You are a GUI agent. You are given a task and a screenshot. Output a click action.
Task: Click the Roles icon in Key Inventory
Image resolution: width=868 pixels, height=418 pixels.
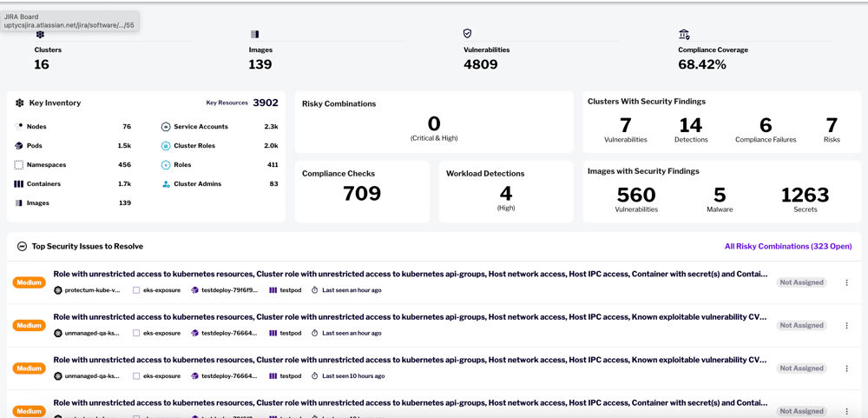[166, 165]
